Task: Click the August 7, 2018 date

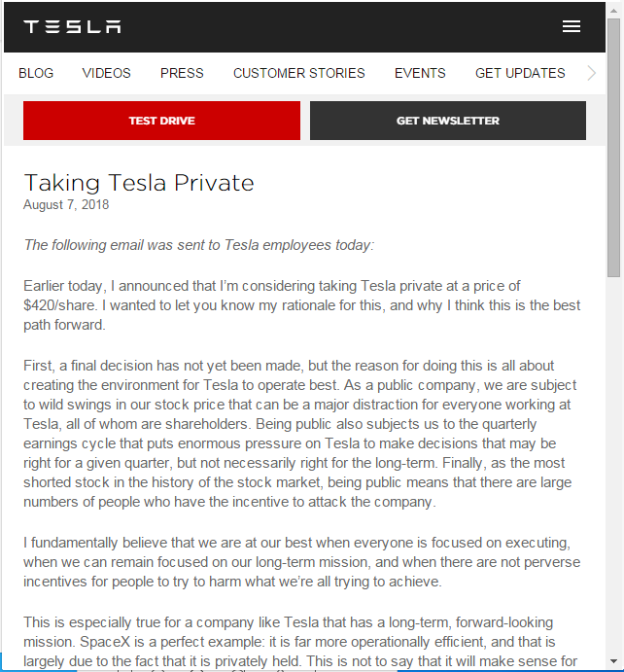Action: (x=66, y=205)
